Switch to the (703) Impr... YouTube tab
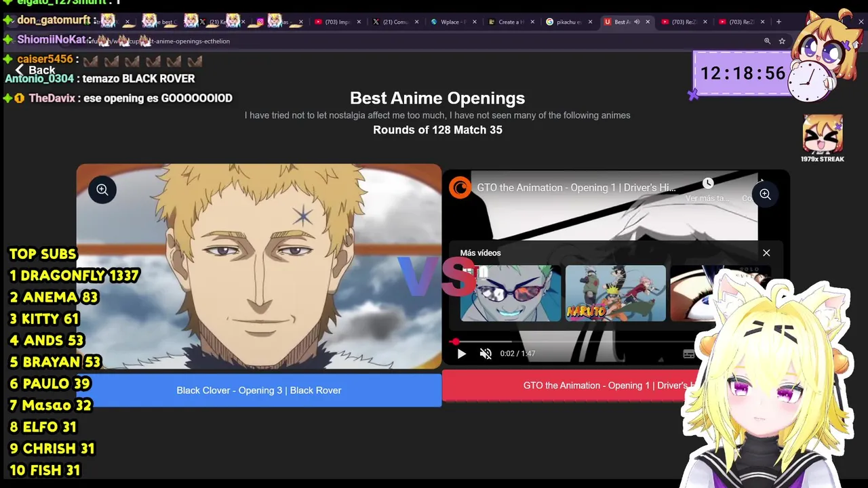Image resolution: width=868 pixels, height=488 pixels. (338, 22)
